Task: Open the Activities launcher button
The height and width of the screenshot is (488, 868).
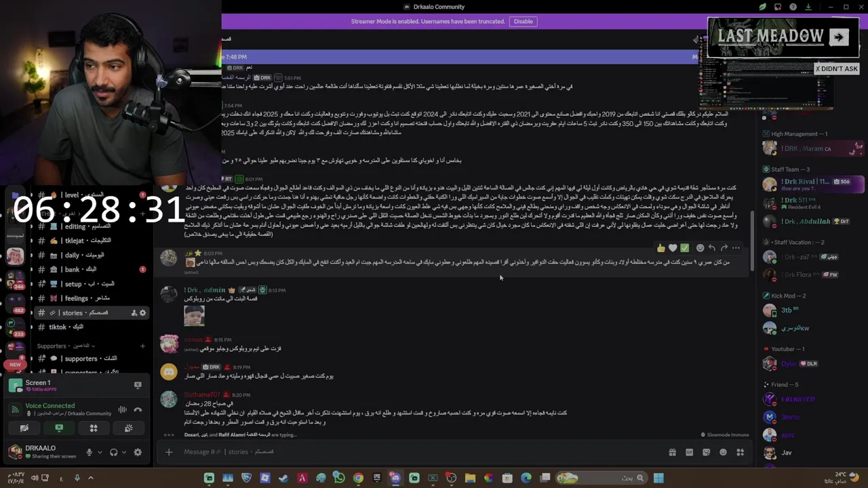Action: (94, 428)
